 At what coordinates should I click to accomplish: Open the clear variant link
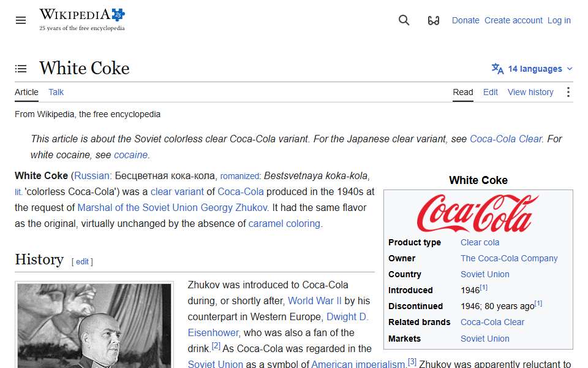177,191
